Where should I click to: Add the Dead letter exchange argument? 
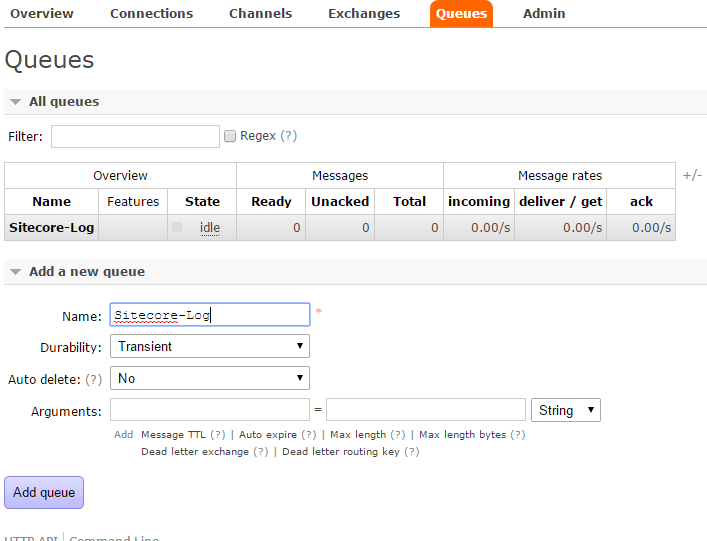195,452
